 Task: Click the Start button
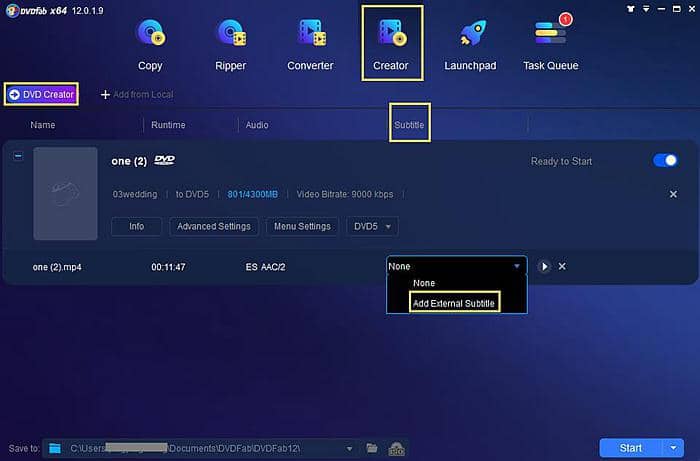(630, 448)
